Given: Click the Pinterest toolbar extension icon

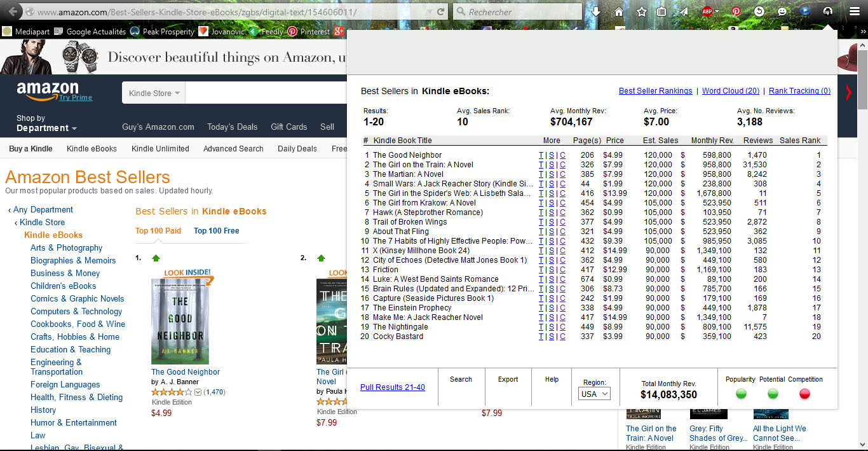Looking at the screenshot, I should tap(736, 11).
